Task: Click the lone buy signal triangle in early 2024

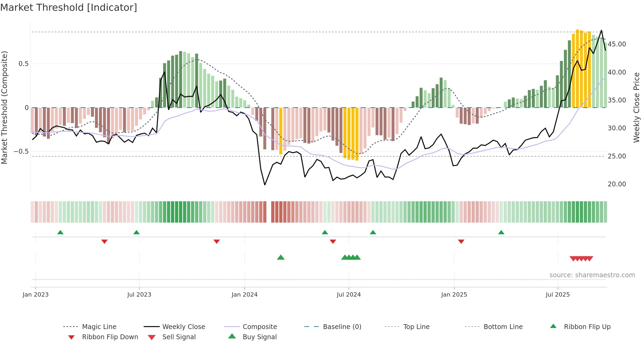Action: (281, 257)
